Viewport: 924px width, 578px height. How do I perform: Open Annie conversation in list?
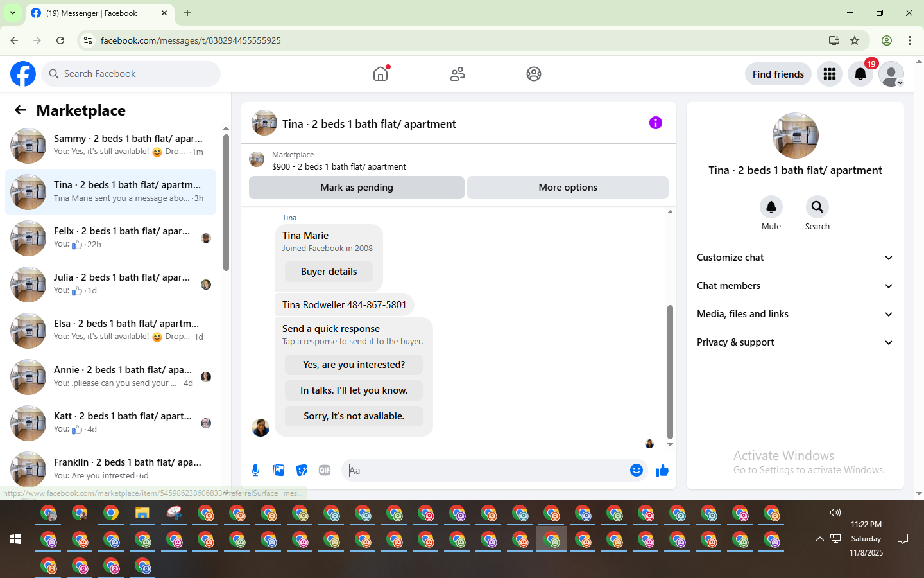[110, 377]
